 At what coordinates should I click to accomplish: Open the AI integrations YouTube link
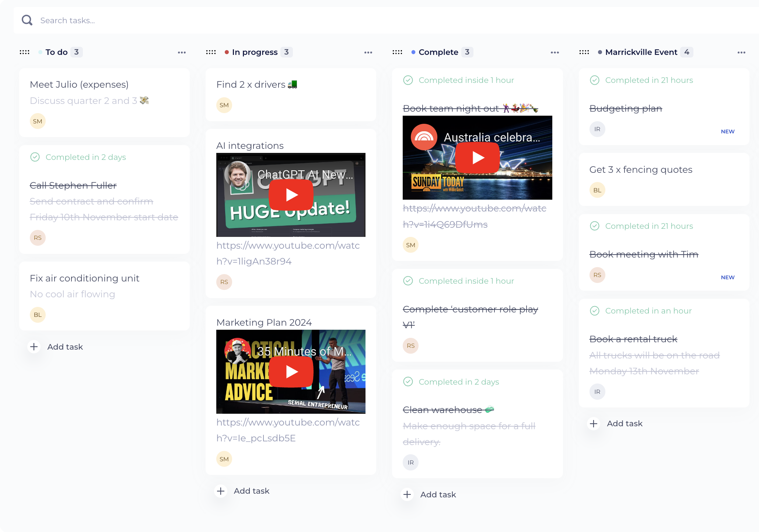(288, 253)
